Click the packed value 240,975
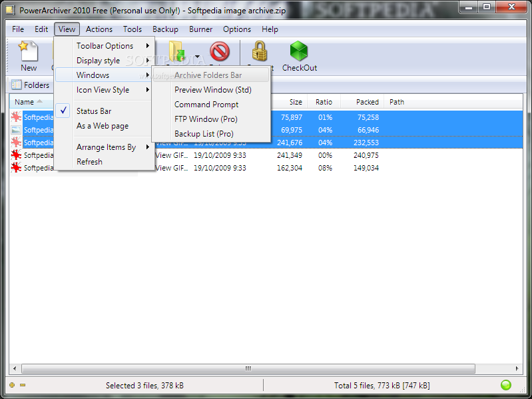This screenshot has width=532, height=399. click(x=366, y=155)
